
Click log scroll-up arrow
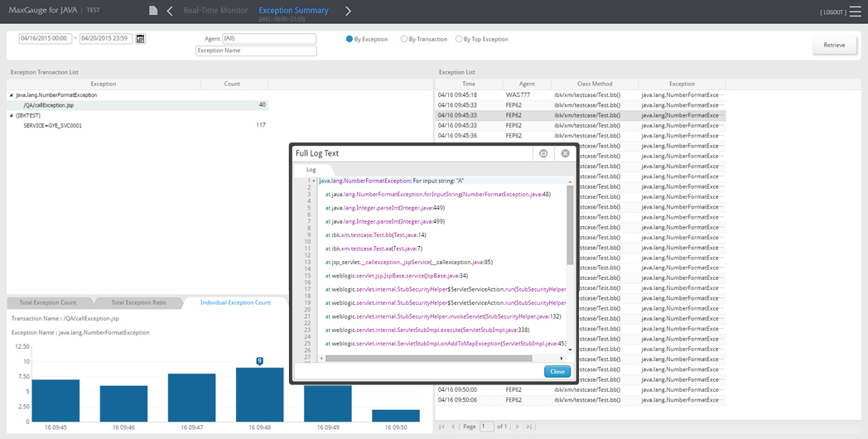pos(570,181)
